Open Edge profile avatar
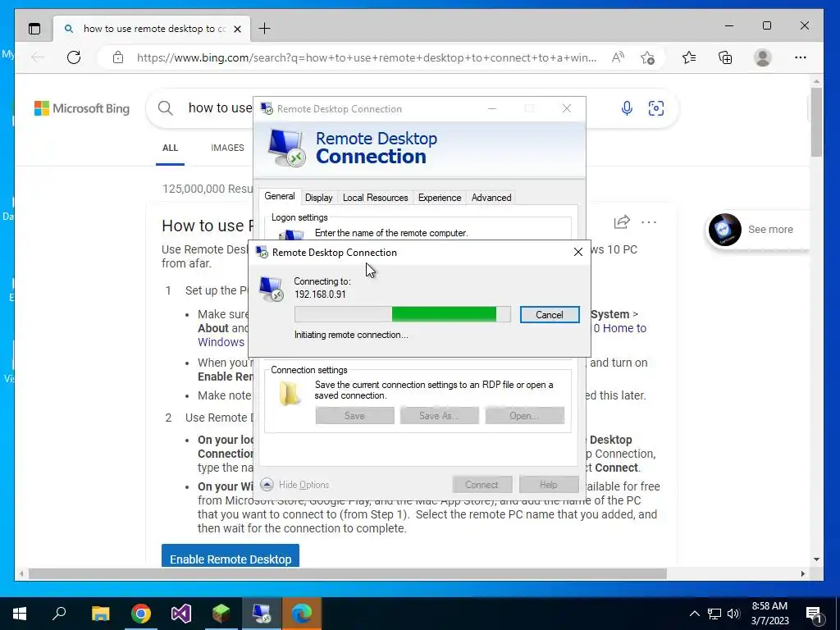Screen dimensions: 840x630 coord(762,57)
